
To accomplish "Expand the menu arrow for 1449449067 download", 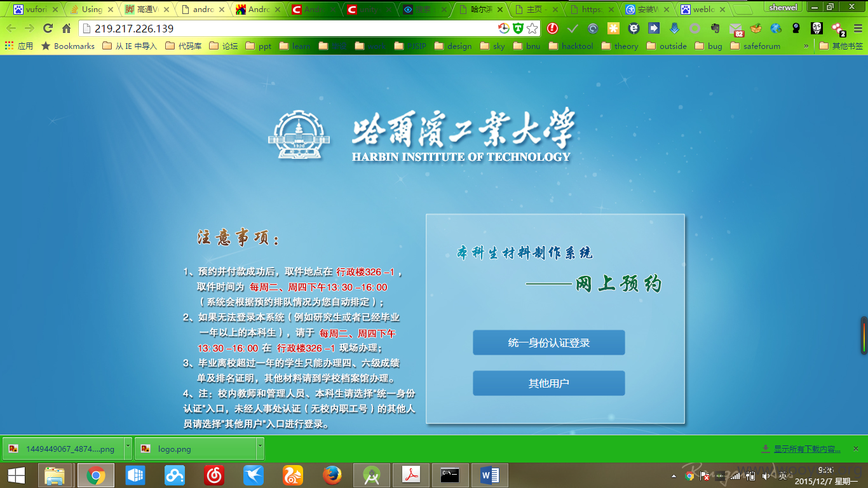I will 128,448.
